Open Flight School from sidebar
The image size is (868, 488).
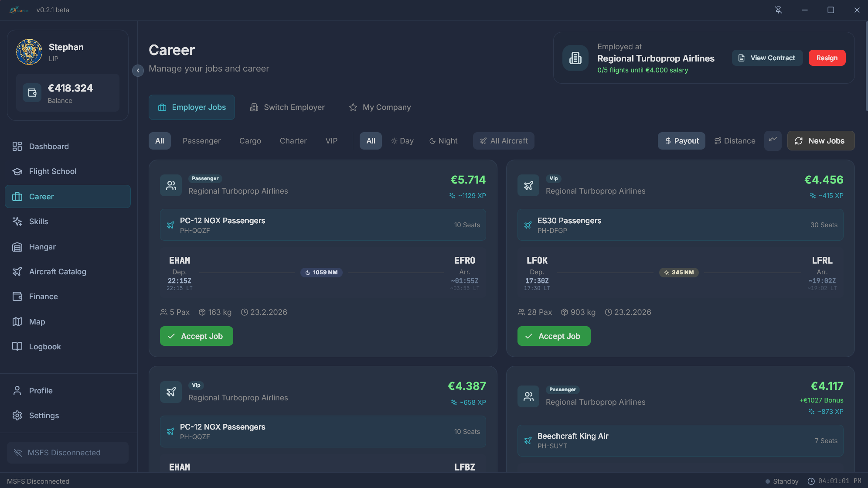[52, 171]
